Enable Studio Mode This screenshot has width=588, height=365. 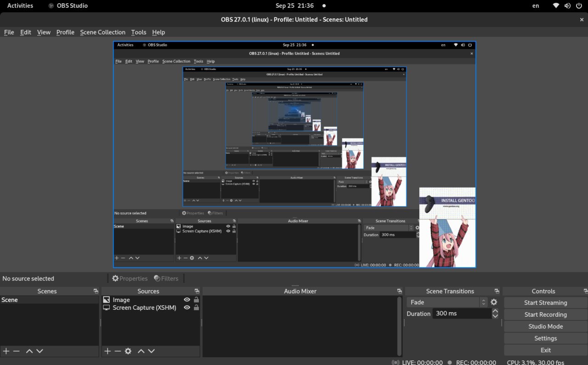(546, 326)
